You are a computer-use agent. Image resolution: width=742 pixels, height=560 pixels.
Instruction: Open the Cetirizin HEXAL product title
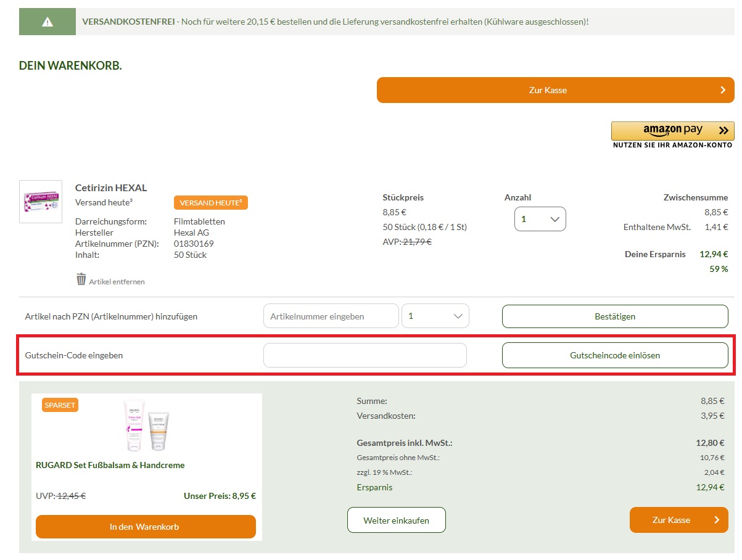pyautogui.click(x=111, y=187)
